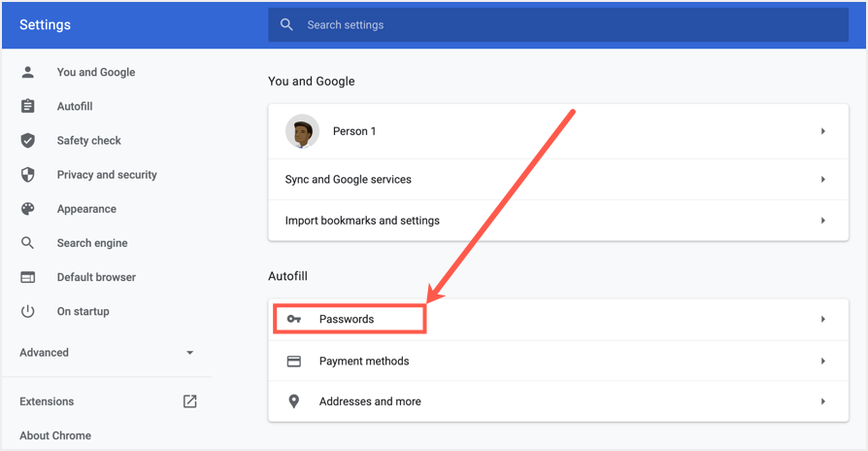
Task: Click the Person 1 name
Action: (354, 131)
